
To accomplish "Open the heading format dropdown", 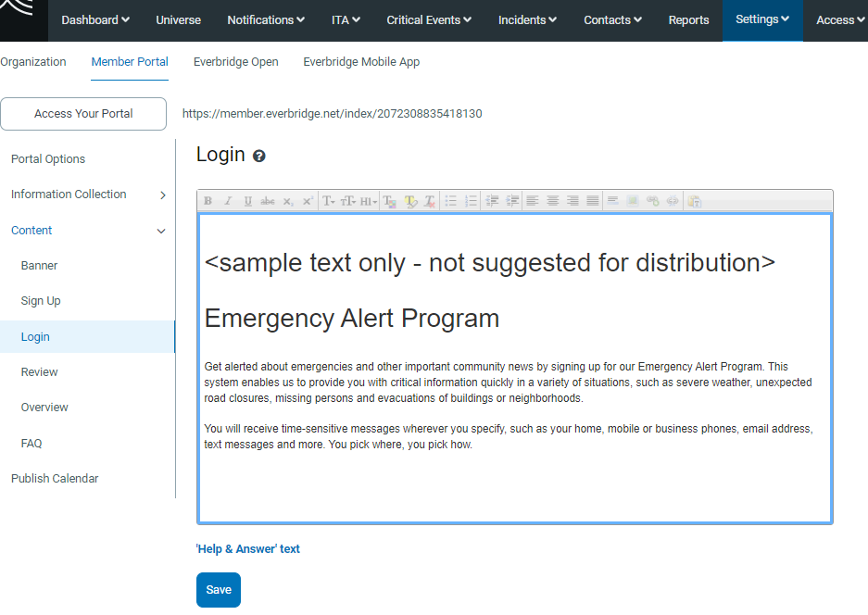I will (x=368, y=201).
